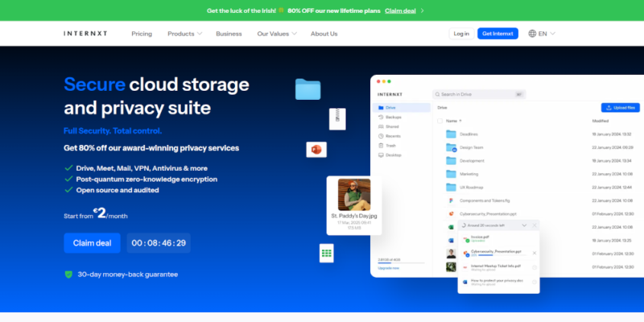Follow the Upgrade now link
The height and width of the screenshot is (322, 644).
click(x=389, y=268)
